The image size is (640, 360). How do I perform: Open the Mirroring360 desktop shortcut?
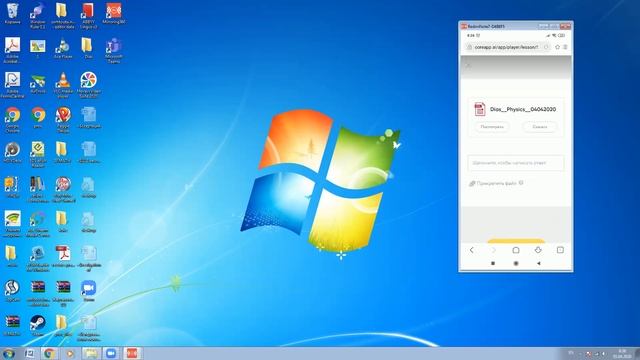click(x=113, y=14)
